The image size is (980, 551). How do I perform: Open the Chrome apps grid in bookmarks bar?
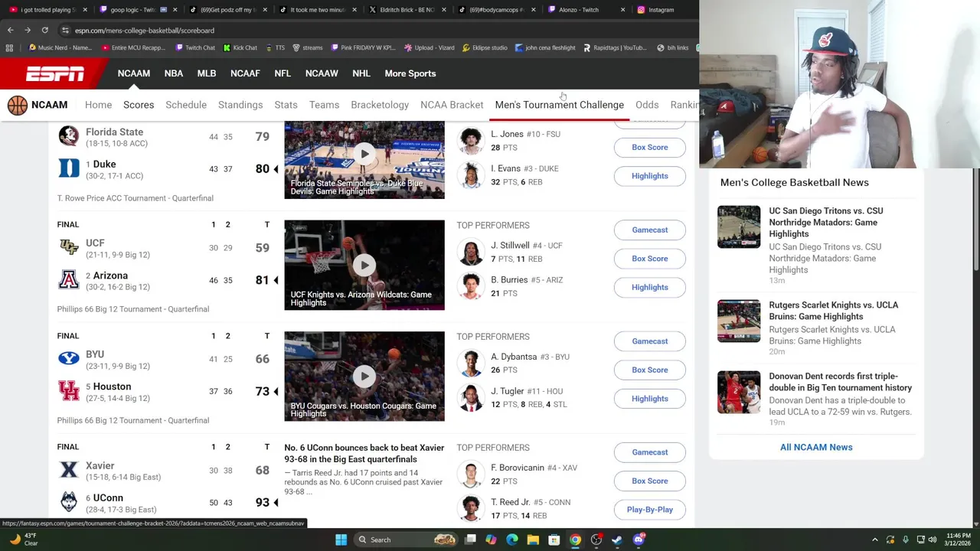(x=9, y=47)
